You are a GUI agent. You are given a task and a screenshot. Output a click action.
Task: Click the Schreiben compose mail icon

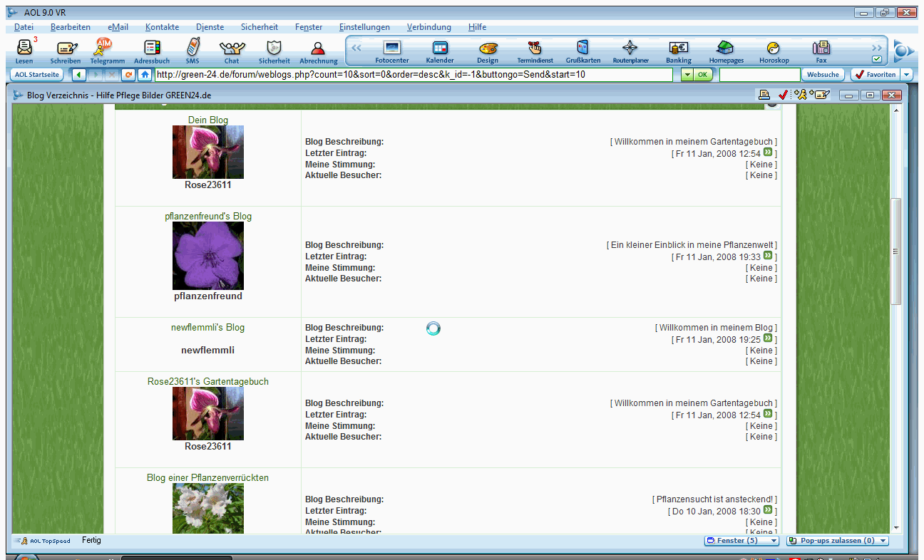(66, 52)
